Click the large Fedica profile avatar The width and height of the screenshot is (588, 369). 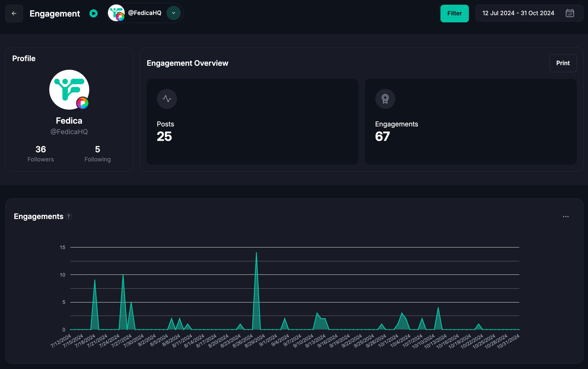69,90
